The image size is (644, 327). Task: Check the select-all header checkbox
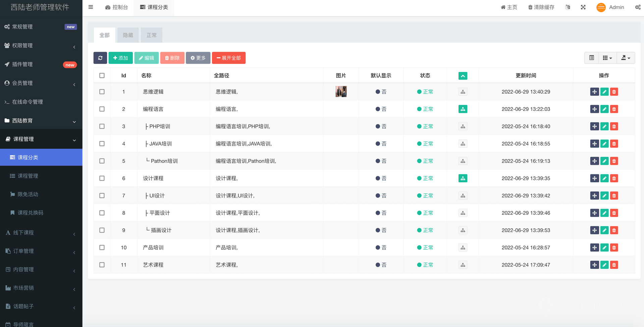[x=102, y=76]
